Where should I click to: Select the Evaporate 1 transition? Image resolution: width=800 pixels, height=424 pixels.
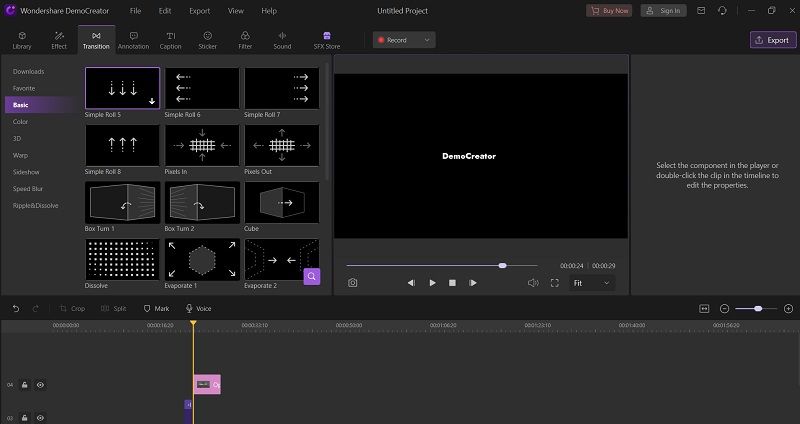pyautogui.click(x=202, y=260)
